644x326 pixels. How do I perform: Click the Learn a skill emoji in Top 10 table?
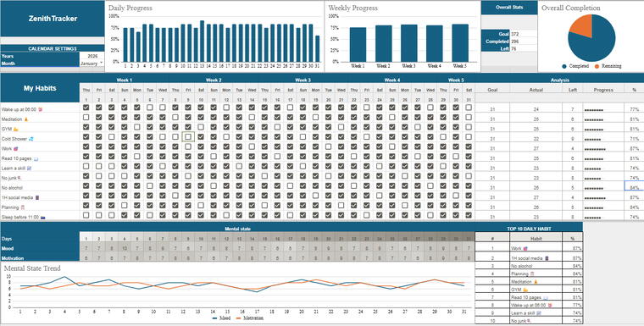click(539, 312)
